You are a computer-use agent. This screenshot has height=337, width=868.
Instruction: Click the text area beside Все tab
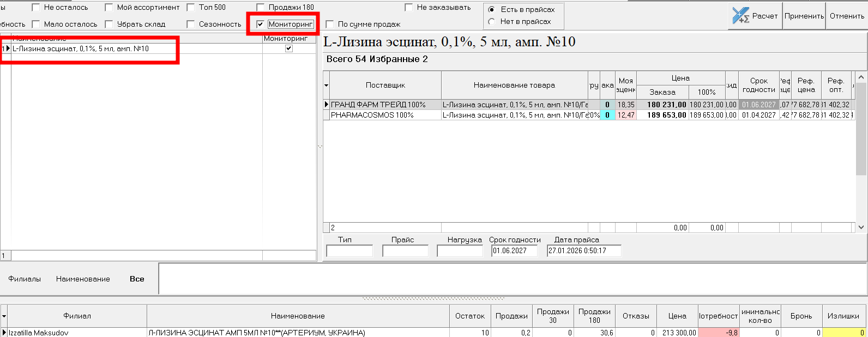tap(513, 279)
